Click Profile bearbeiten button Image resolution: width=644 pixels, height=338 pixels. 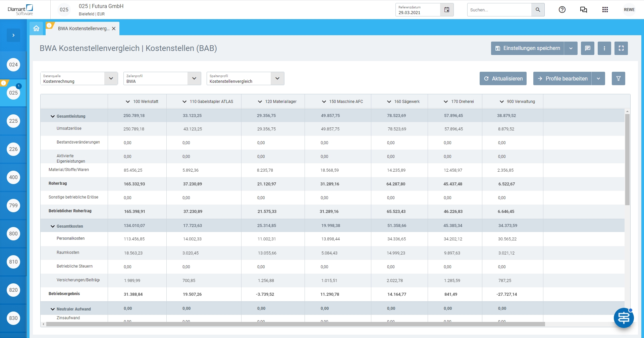coord(562,78)
